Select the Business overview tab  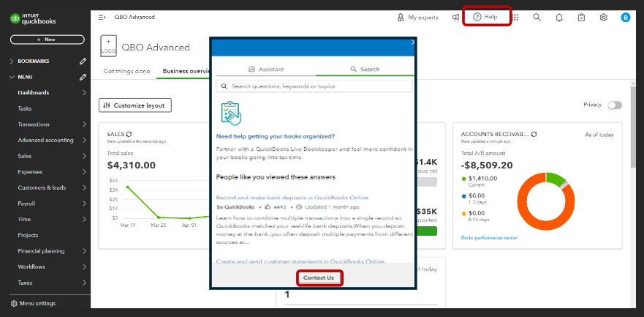tap(186, 71)
